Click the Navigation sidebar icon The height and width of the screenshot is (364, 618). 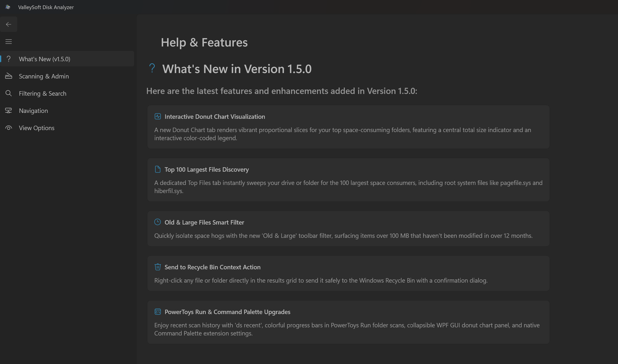[x=9, y=110]
